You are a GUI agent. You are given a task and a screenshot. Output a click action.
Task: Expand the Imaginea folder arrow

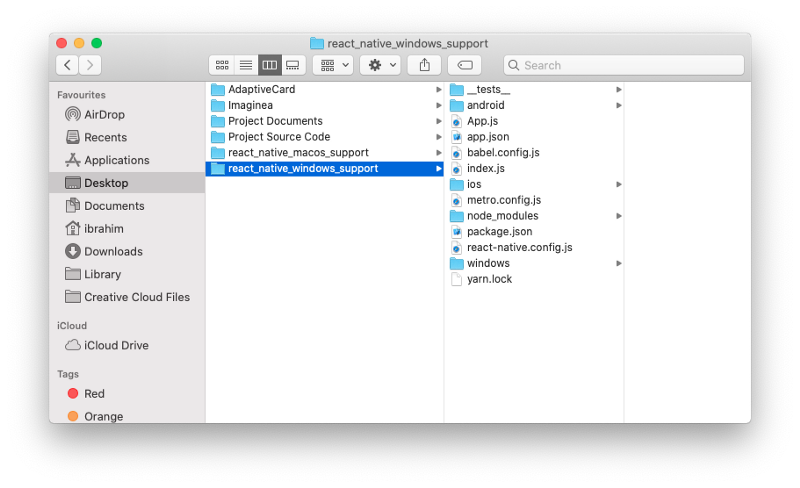coord(438,105)
